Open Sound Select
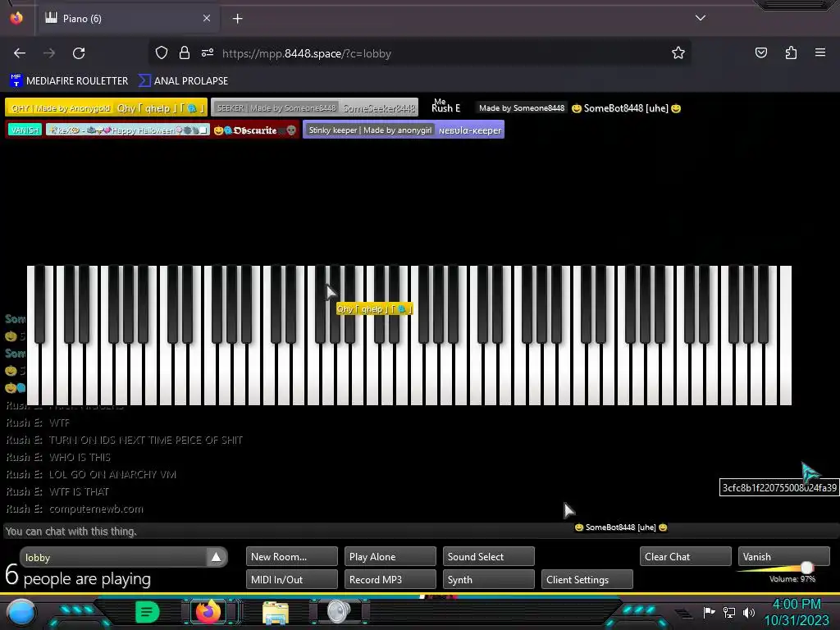This screenshot has height=630, width=840. pos(489,557)
